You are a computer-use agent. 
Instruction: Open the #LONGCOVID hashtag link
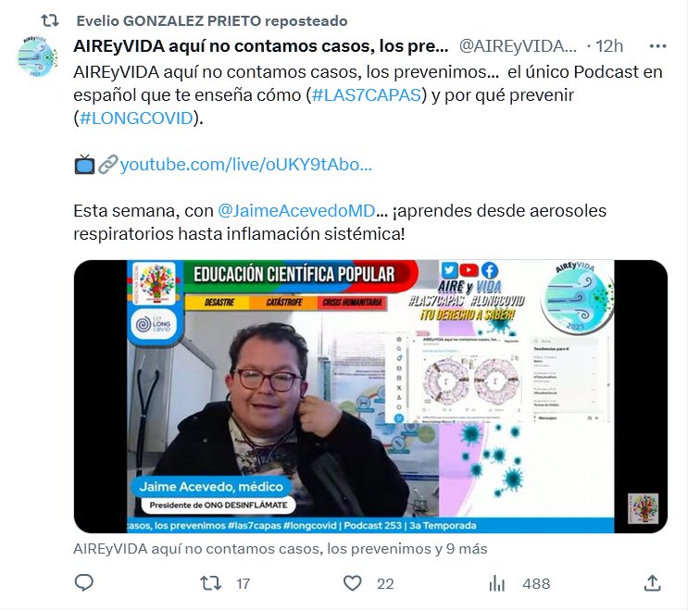136,118
